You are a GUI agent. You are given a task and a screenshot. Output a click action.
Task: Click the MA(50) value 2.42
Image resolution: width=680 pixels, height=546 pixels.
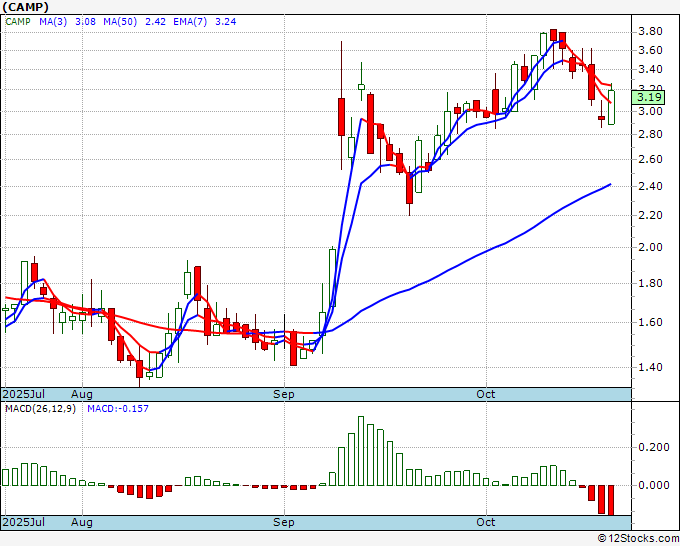tap(155, 22)
